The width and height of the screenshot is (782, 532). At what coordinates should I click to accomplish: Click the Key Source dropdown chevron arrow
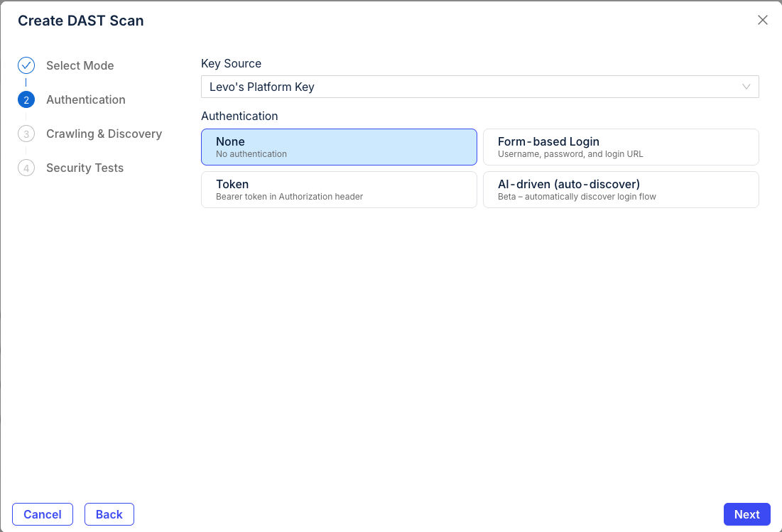coord(746,87)
